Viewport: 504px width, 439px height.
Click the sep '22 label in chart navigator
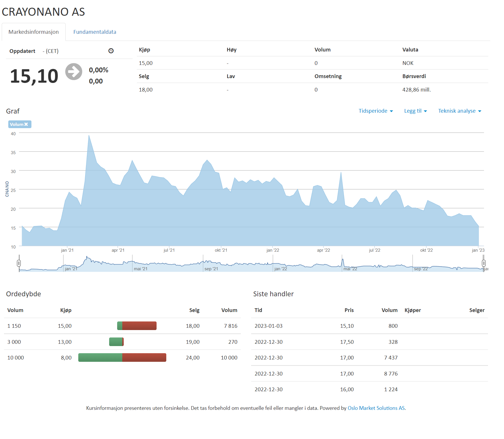421,269
